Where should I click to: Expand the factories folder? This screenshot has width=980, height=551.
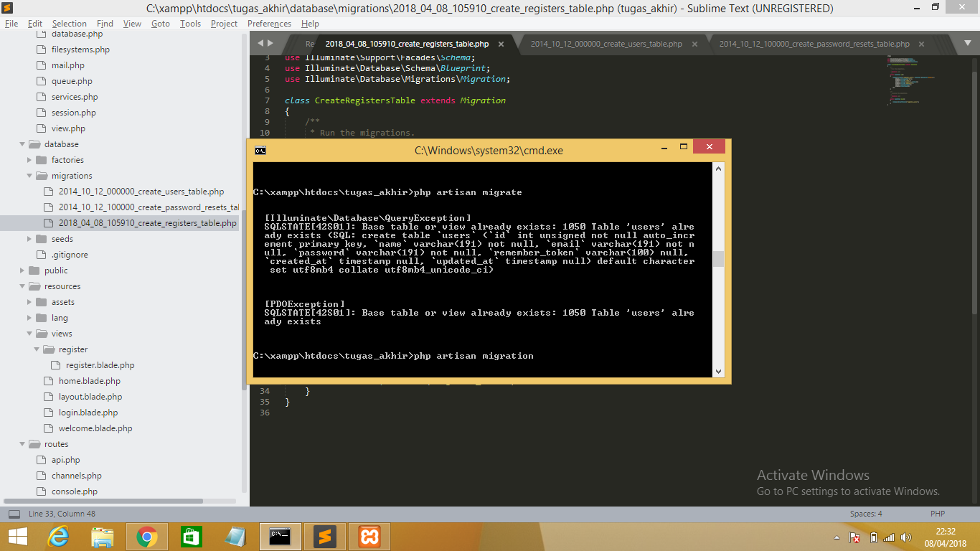pos(29,160)
